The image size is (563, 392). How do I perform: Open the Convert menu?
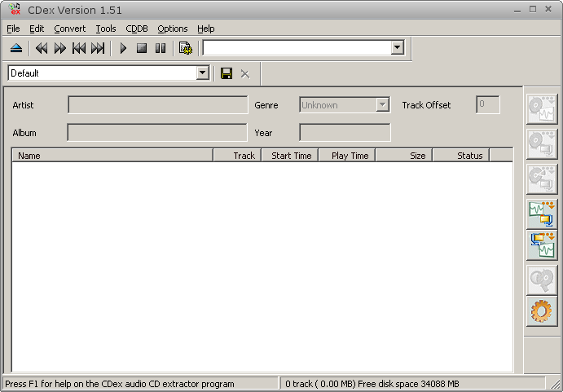point(69,29)
